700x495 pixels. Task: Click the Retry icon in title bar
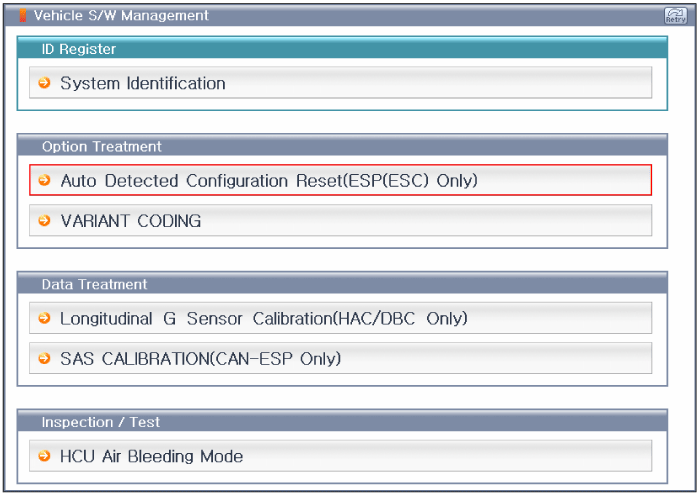click(x=675, y=16)
